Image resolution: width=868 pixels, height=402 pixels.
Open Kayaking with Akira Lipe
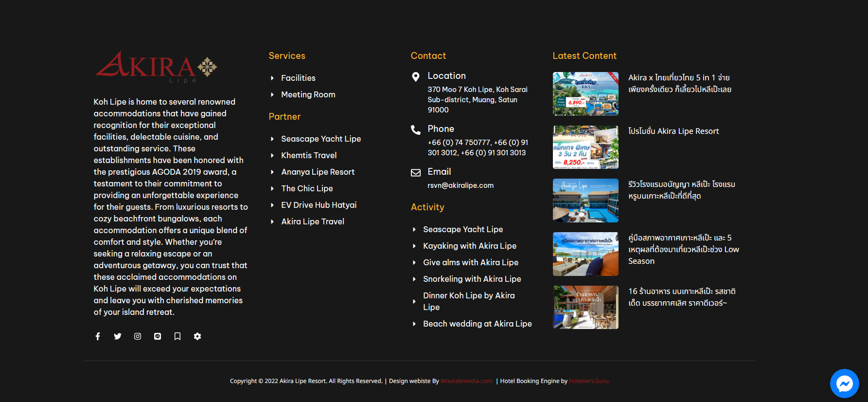(470, 246)
